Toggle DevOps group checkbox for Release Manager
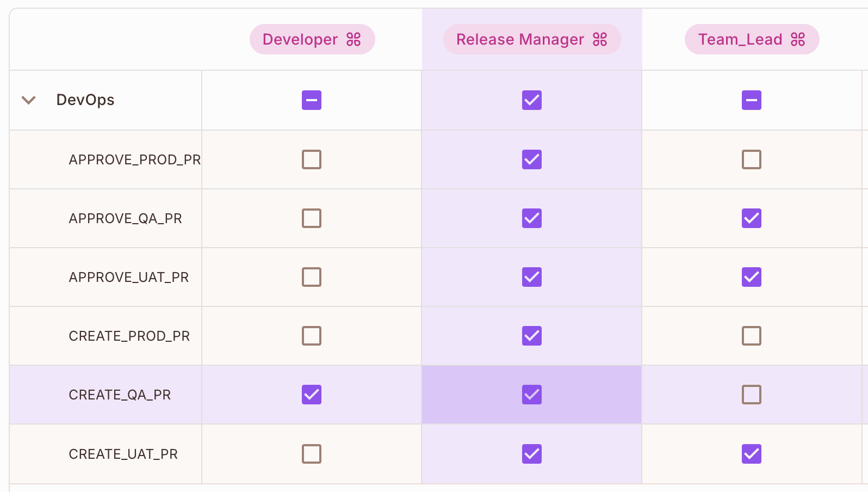868x492 pixels. click(x=532, y=100)
